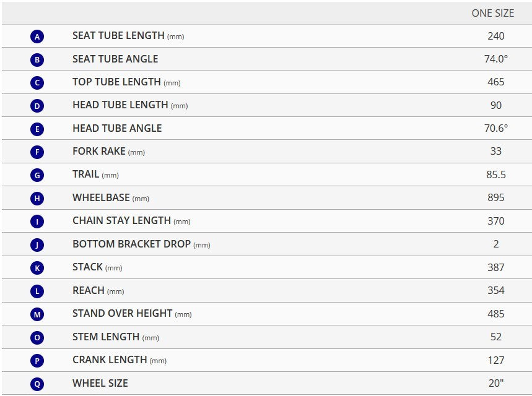
Task: Click the ONE SIZE column header
Action: 492,13
